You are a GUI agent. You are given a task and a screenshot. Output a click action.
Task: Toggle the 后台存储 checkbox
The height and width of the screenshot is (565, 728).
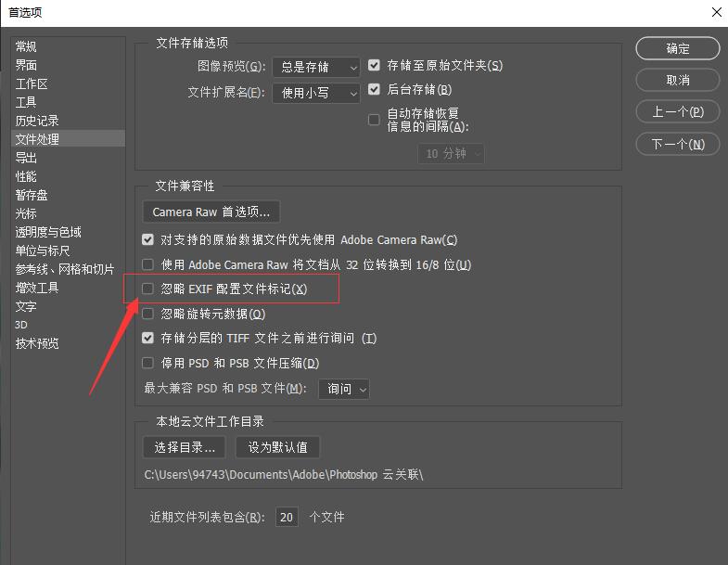pyautogui.click(x=374, y=89)
